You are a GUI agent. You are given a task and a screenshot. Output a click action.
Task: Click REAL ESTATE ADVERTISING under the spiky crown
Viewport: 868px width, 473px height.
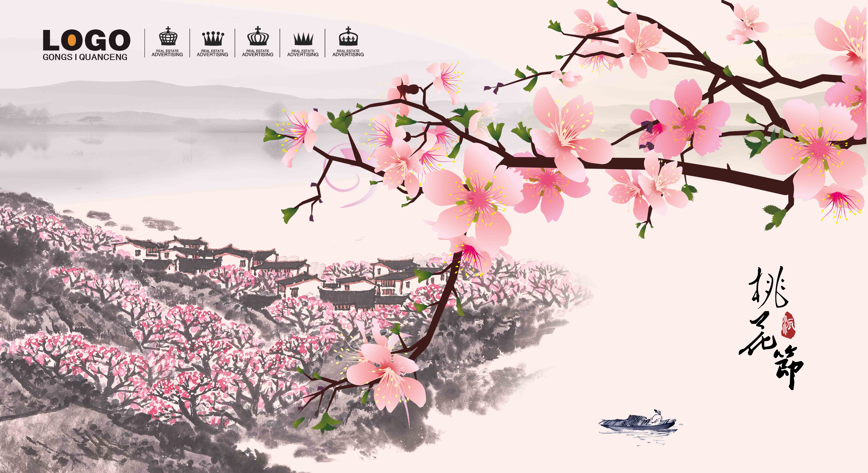click(303, 53)
